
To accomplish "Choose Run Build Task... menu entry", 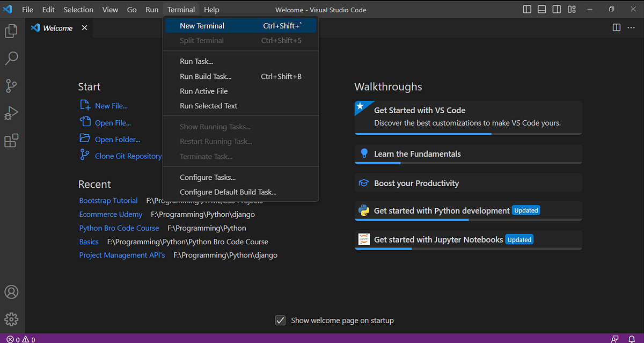I will coord(240,76).
